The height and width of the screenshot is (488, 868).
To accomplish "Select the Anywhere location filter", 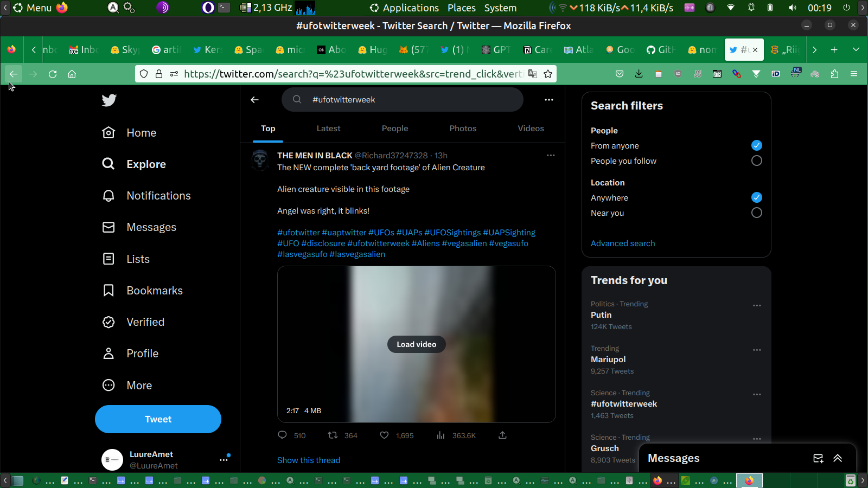I will tap(757, 197).
